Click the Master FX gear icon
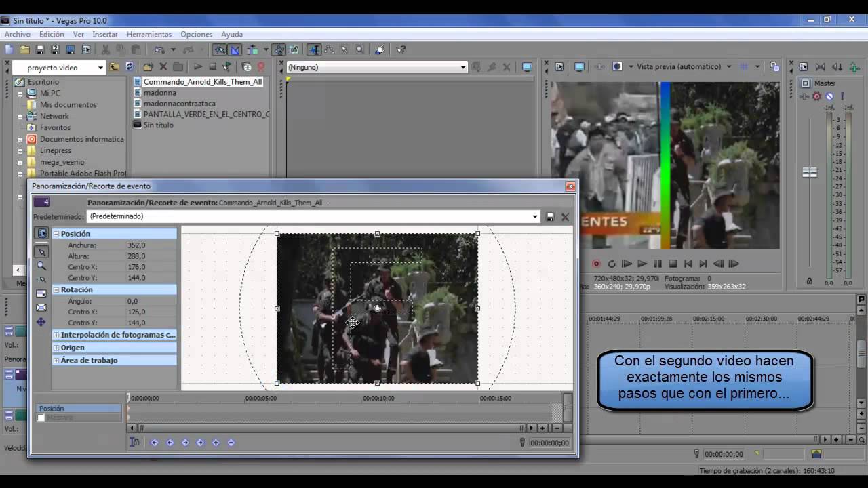 click(816, 96)
